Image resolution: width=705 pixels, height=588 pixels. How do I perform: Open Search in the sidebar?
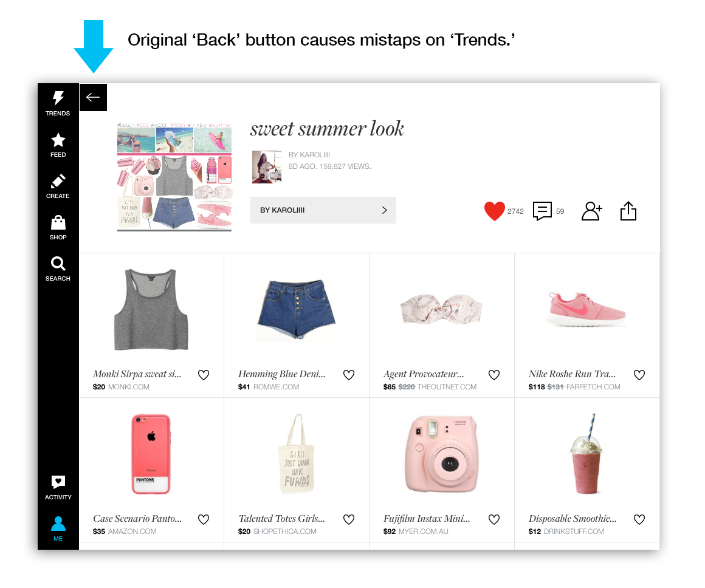(x=58, y=269)
